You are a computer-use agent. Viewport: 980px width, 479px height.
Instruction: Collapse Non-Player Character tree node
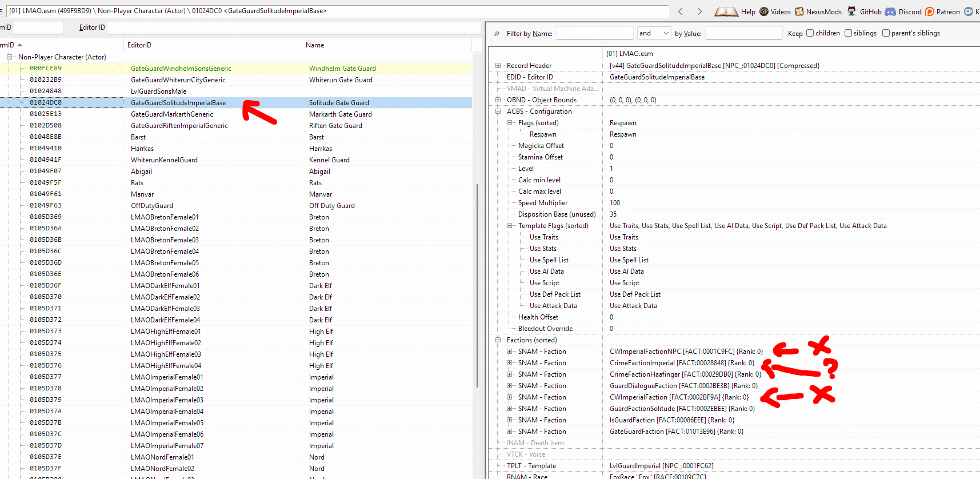tap(10, 57)
